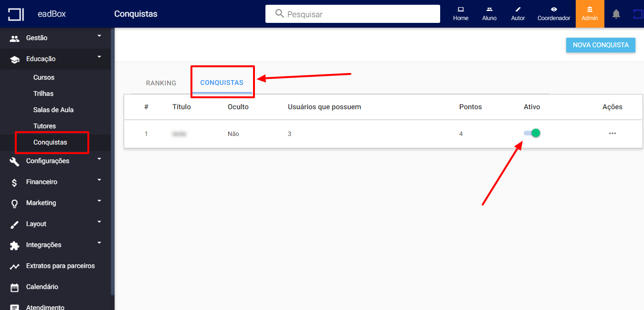This screenshot has width=644, height=310.
Task: Switch to the RANKING tab
Action: (x=161, y=83)
